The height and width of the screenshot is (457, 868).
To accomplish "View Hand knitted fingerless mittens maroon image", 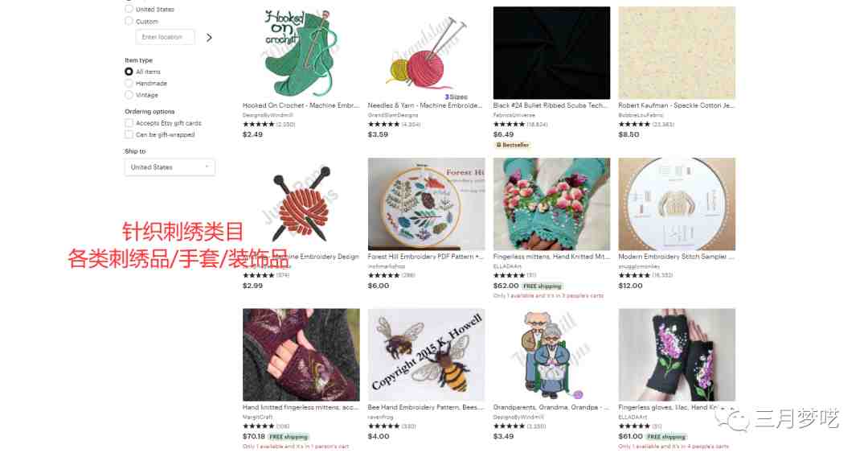I will coord(301,355).
